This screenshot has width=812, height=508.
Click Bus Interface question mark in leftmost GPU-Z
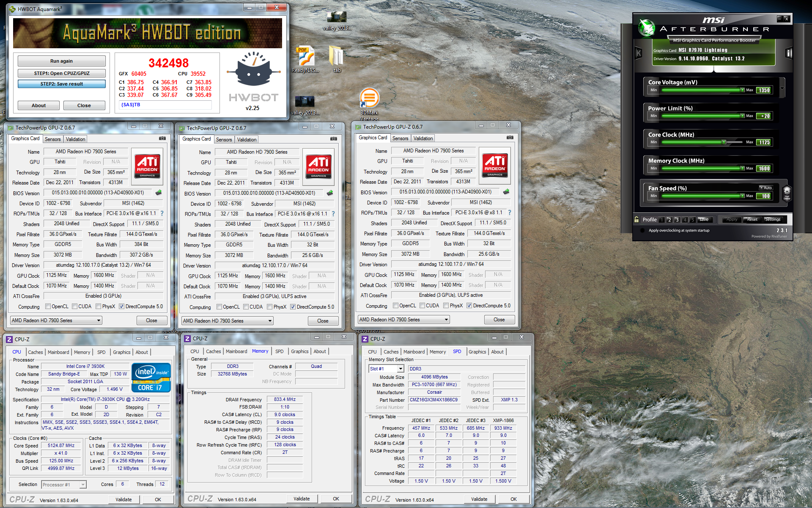[162, 213]
